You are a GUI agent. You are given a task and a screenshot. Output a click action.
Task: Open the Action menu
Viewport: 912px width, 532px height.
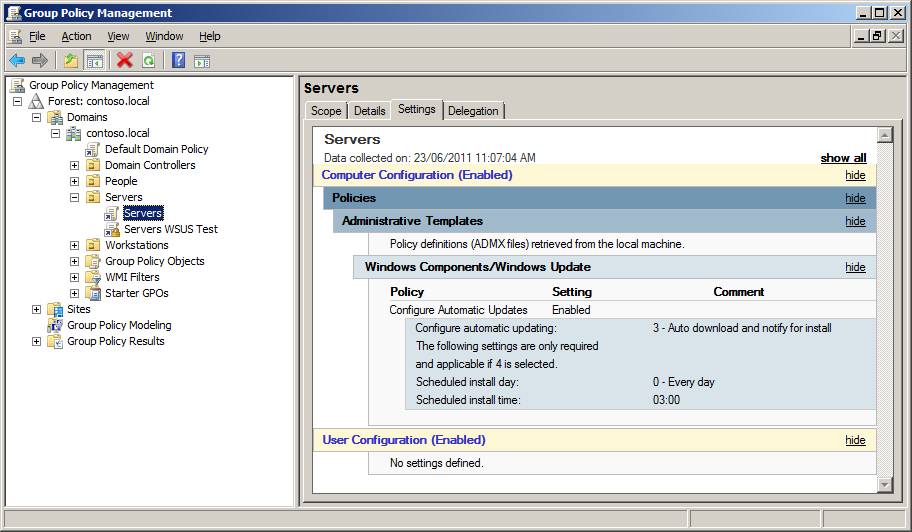coord(76,36)
